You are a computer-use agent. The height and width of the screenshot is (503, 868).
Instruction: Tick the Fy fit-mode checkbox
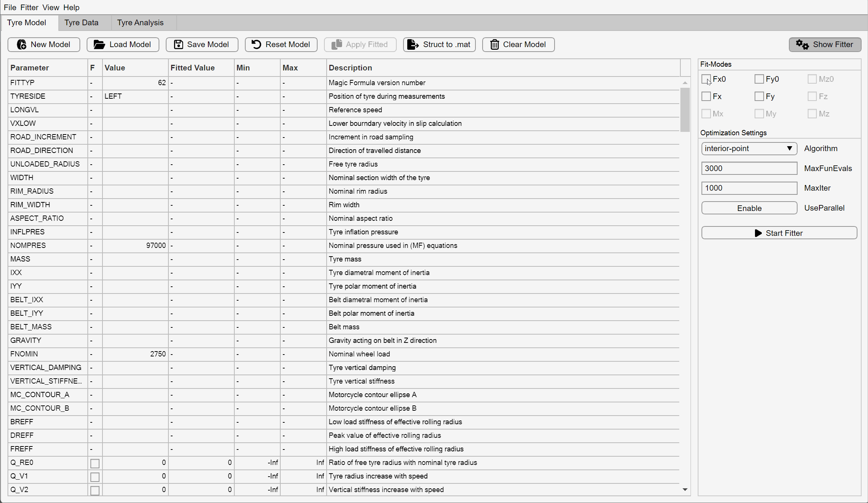(x=759, y=96)
